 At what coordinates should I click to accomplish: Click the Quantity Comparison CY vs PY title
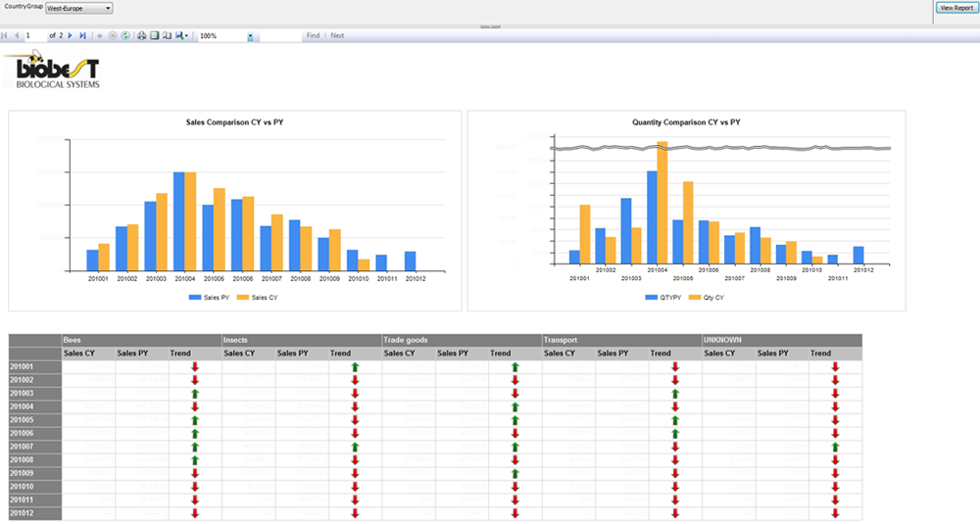coord(686,122)
